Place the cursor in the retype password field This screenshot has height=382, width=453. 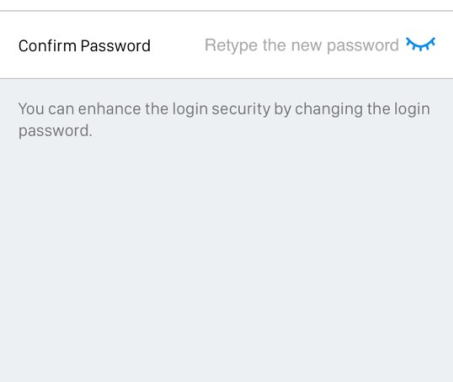coord(301,45)
